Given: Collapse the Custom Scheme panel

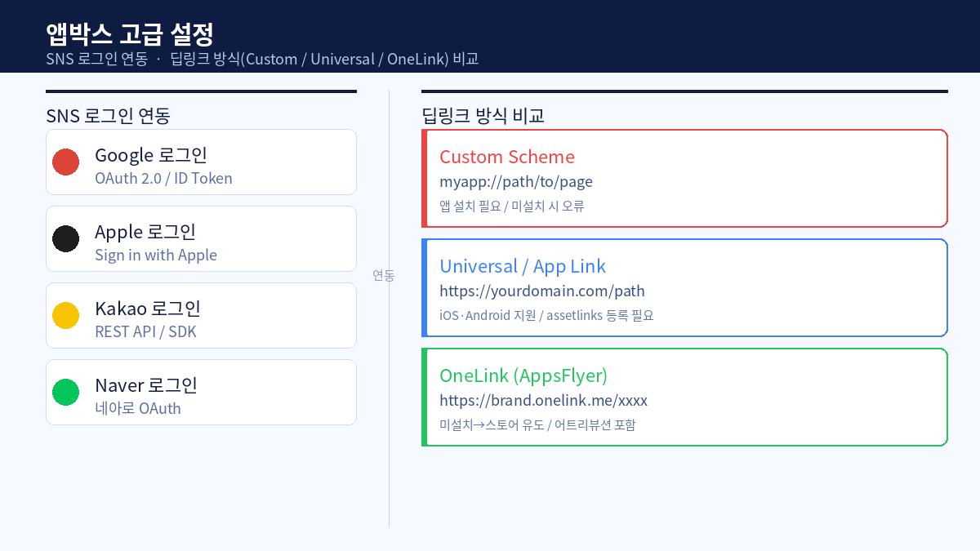Looking at the screenshot, I should (685, 178).
